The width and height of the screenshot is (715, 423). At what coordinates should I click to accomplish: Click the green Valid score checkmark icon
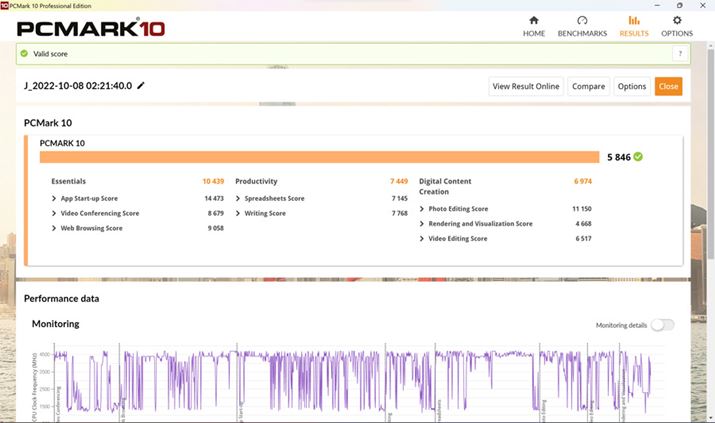pyautogui.click(x=24, y=54)
